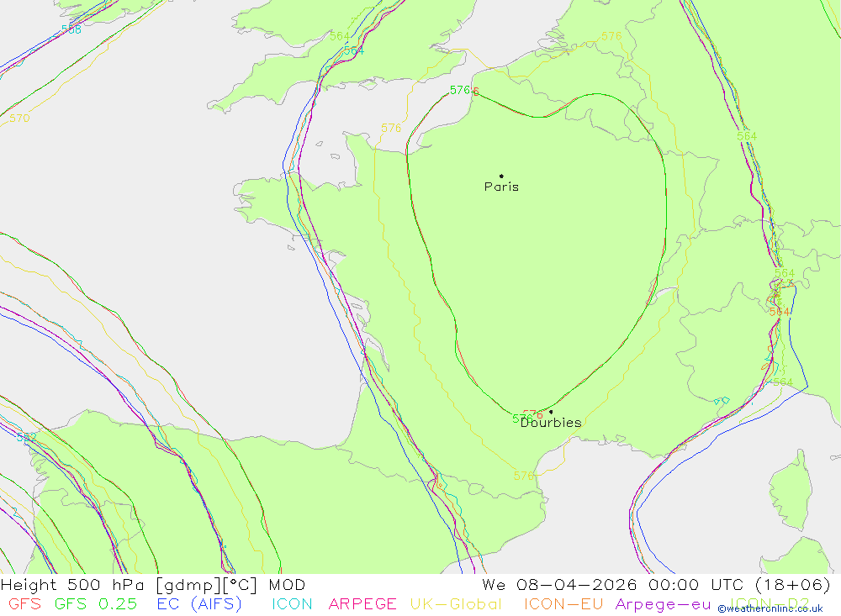Click the Paris city label

click(x=501, y=187)
